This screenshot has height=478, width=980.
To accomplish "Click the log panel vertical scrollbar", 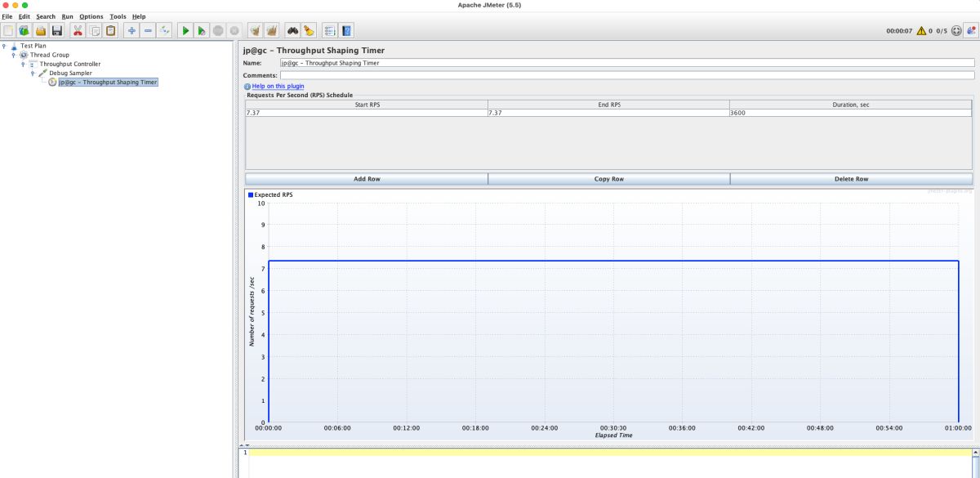I will (974, 462).
